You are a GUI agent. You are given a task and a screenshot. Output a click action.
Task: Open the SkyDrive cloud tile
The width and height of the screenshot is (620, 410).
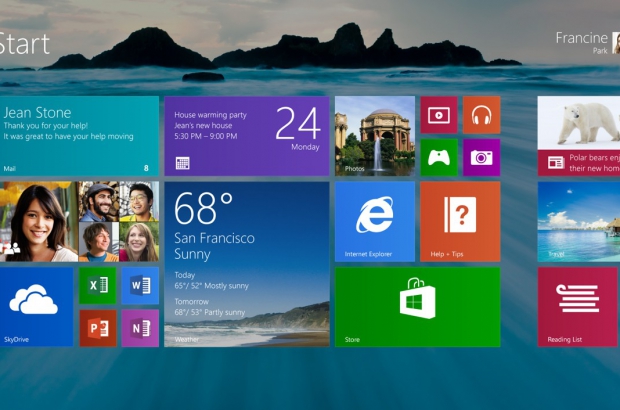36,306
